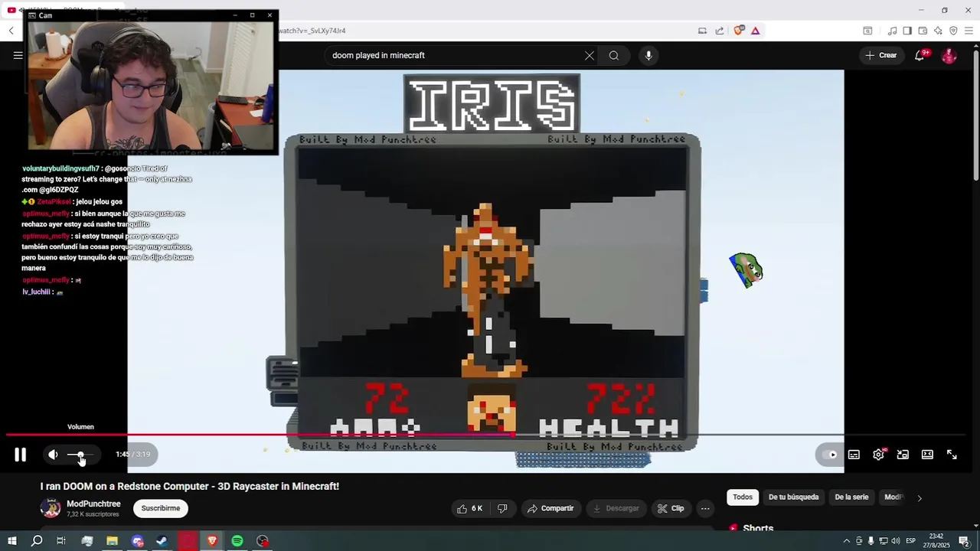Enter fullscreen on the video
Viewport: 980px width, 551px height.
[952, 455]
